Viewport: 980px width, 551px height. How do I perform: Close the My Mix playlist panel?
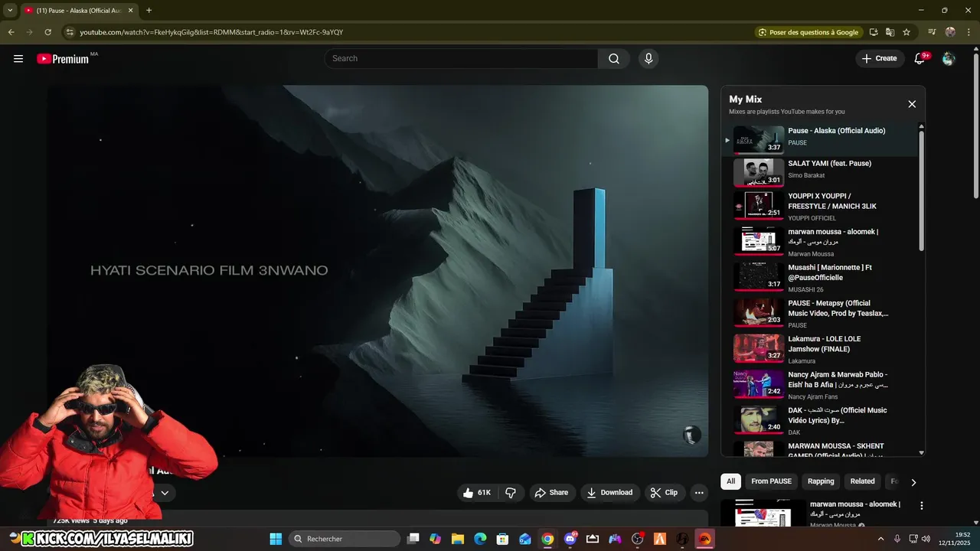912,104
